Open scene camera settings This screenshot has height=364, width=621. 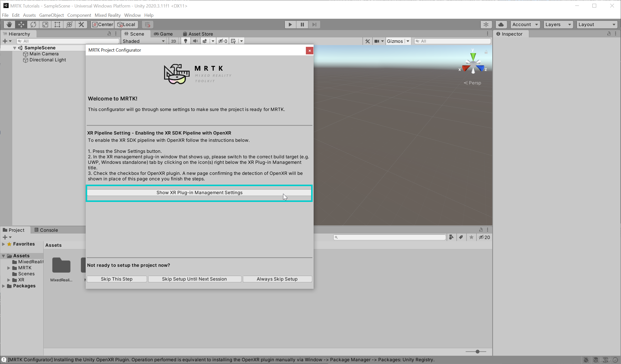click(x=377, y=41)
